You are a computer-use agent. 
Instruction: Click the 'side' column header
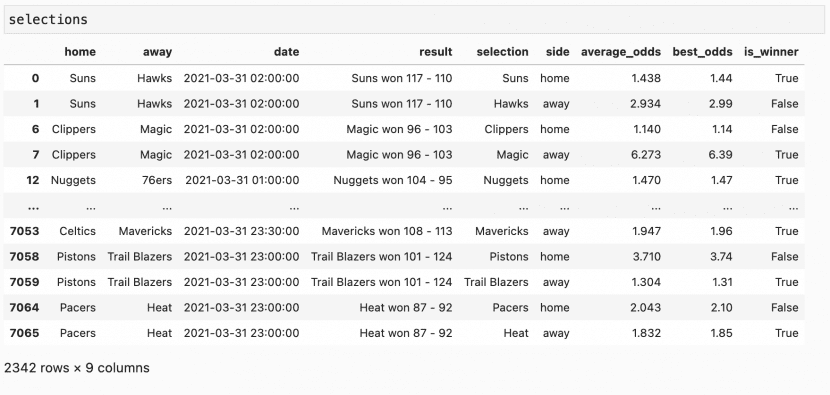click(558, 52)
